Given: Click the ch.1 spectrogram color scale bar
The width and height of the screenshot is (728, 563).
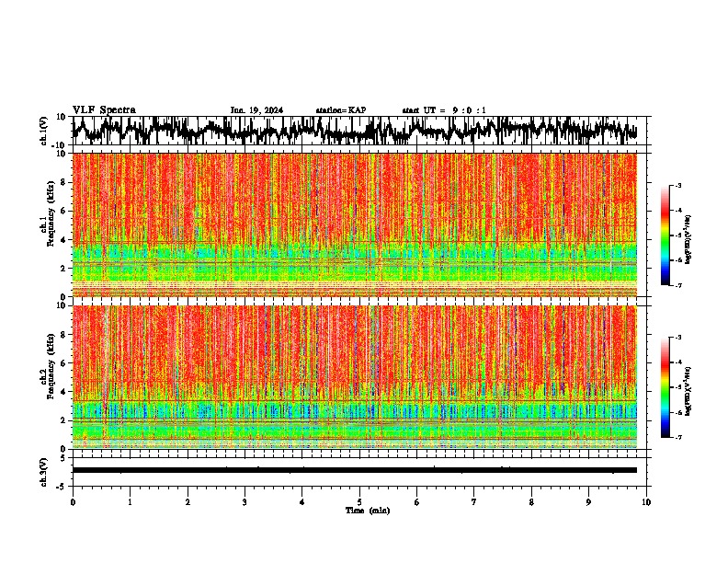Looking at the screenshot, I should pyautogui.click(x=665, y=236).
